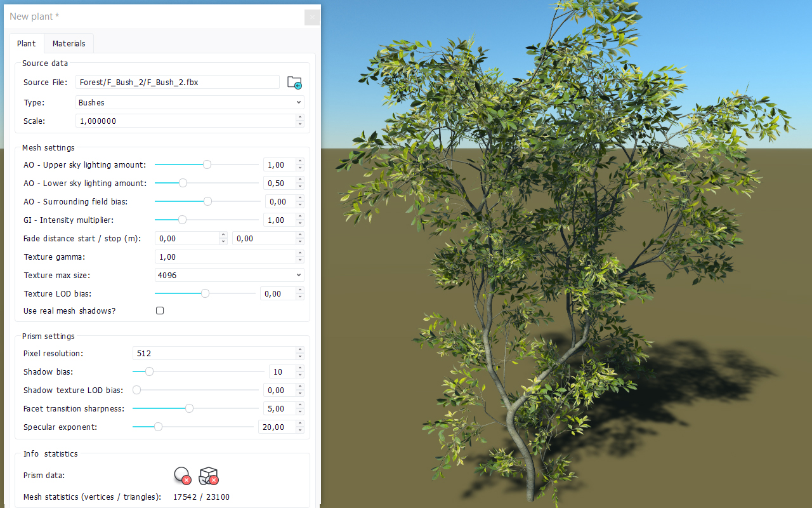Click the Fade distance start value field
Image resolution: width=812 pixels, height=508 pixels.
[x=187, y=239]
